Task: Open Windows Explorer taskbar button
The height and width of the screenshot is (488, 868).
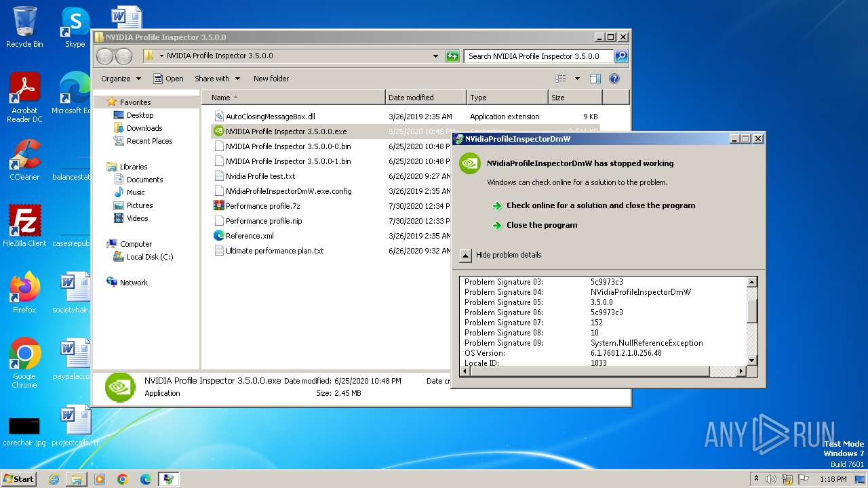Action: [x=77, y=479]
